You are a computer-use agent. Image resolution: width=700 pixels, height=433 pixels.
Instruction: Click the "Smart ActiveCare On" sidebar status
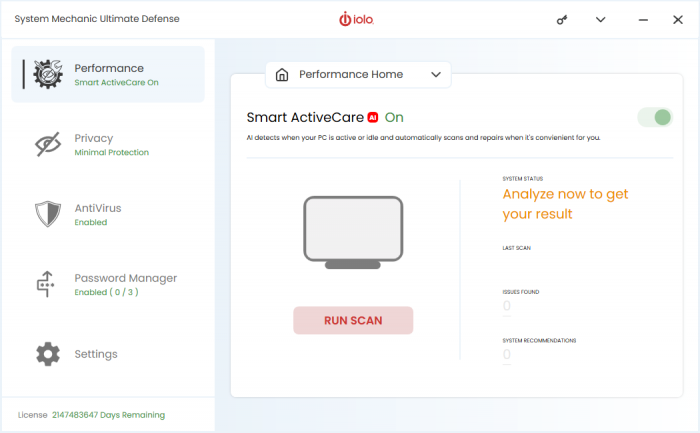117,83
